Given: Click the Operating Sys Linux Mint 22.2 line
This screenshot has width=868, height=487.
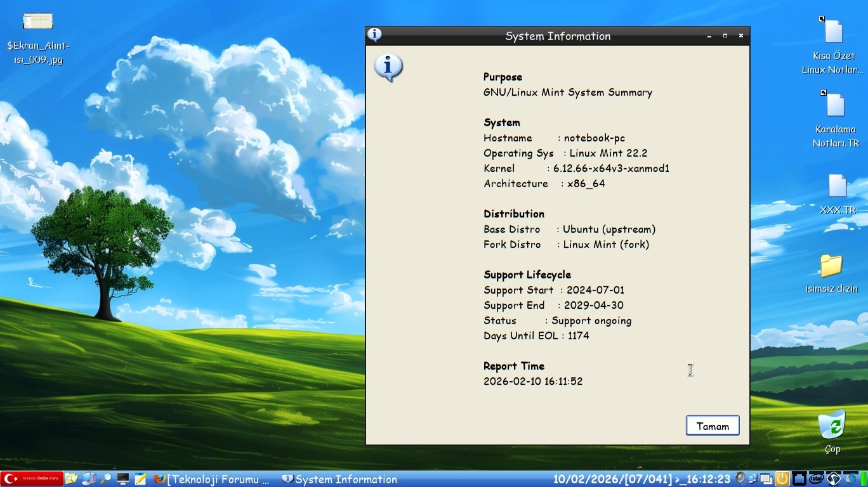Looking at the screenshot, I should pyautogui.click(x=565, y=153).
